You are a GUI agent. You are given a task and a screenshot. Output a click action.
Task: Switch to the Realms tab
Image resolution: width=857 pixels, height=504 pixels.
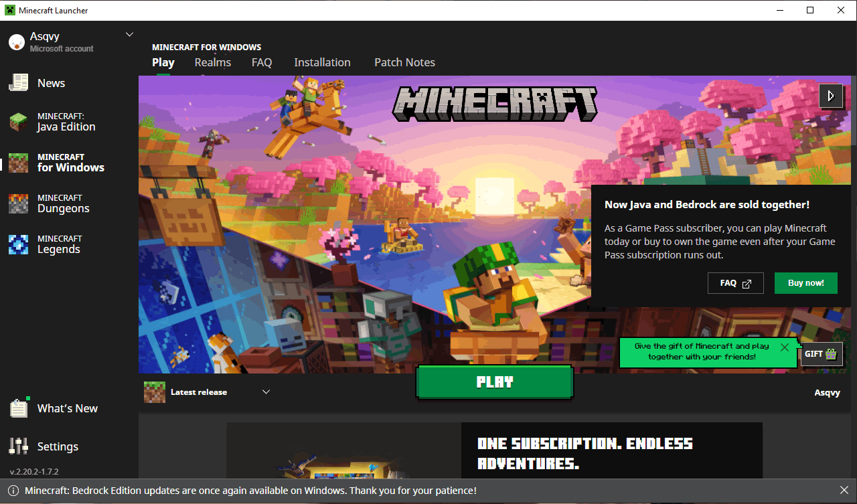point(213,62)
